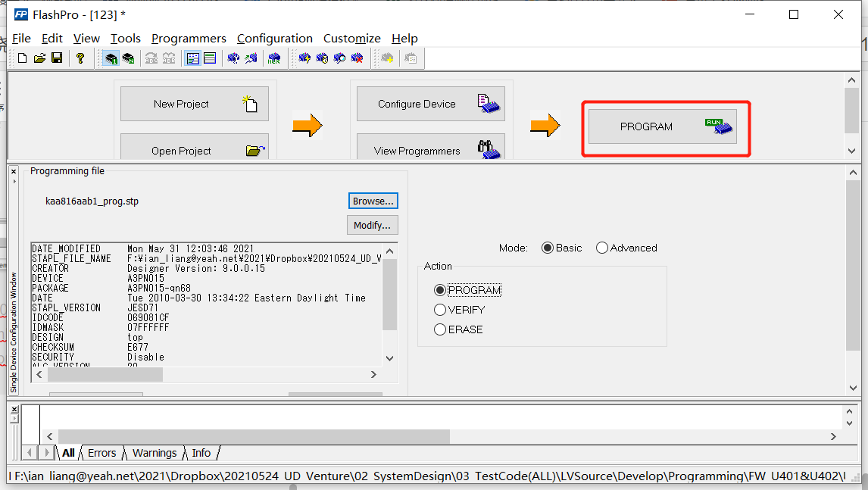This screenshot has height=490, width=868.
Task: Select the VERIFY action radio button
Action: [440, 310]
